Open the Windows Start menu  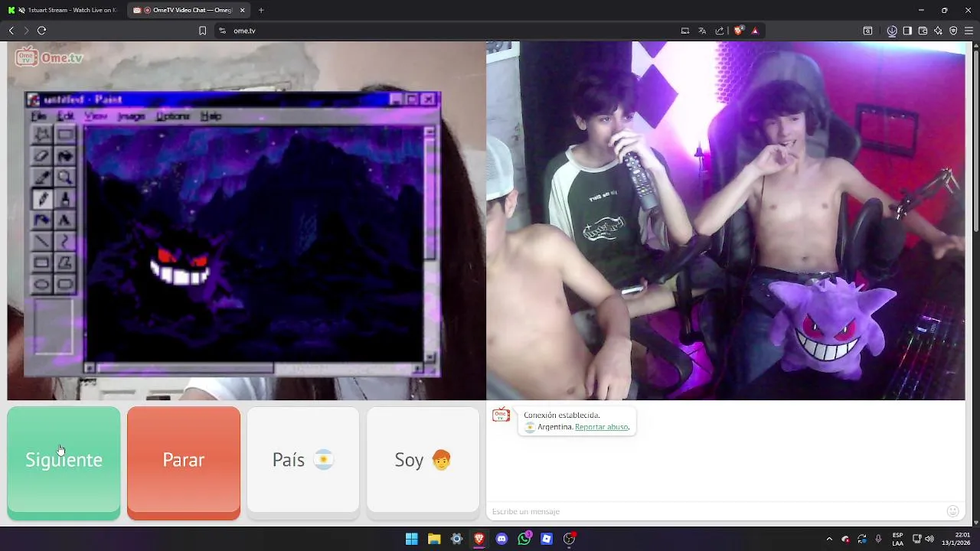pyautogui.click(x=411, y=539)
